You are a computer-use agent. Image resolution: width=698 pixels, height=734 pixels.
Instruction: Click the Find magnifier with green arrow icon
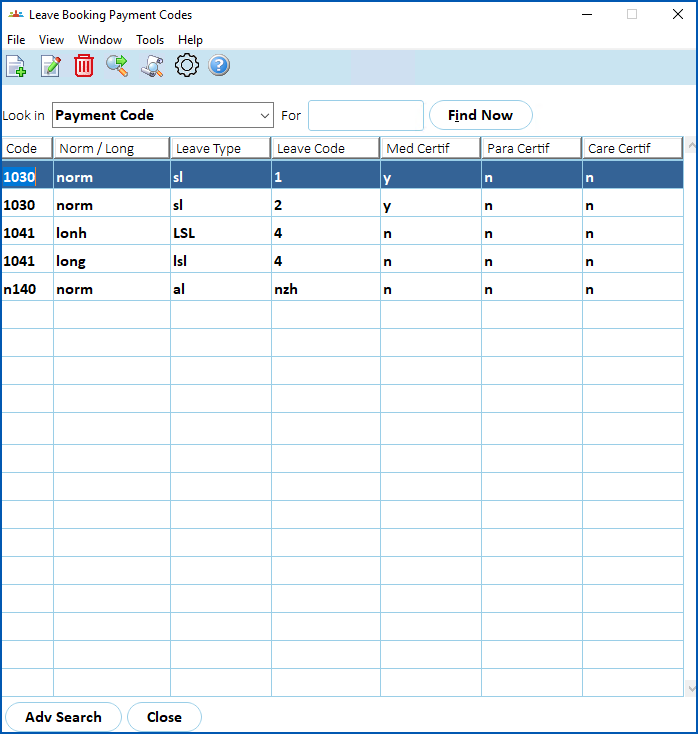coord(118,66)
